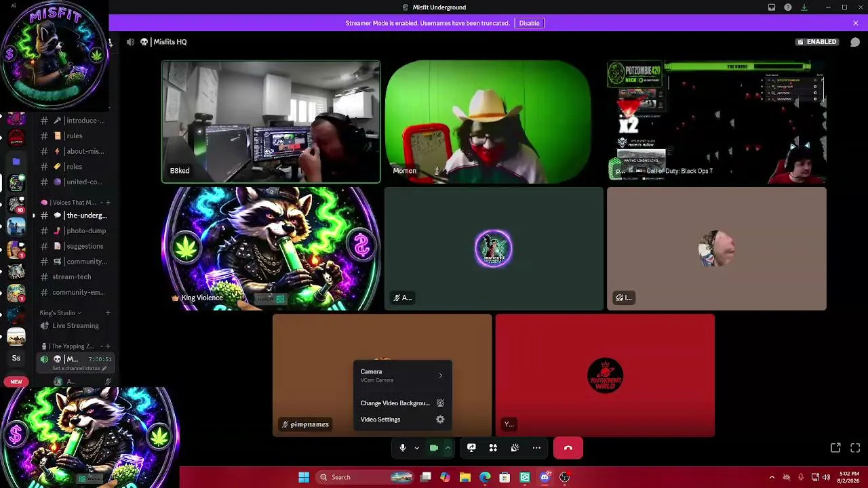
Task: Open microphone options dropdown arrow
Action: tap(416, 448)
